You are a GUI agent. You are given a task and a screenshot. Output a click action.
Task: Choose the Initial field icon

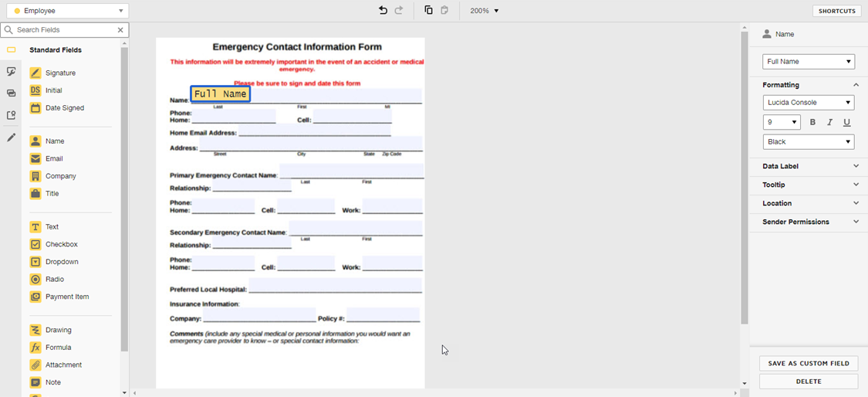click(35, 90)
